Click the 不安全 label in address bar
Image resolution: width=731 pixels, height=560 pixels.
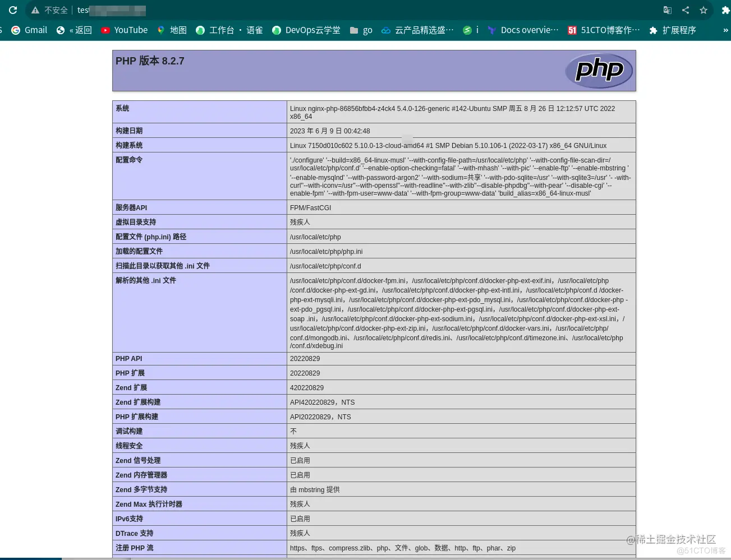coord(56,10)
